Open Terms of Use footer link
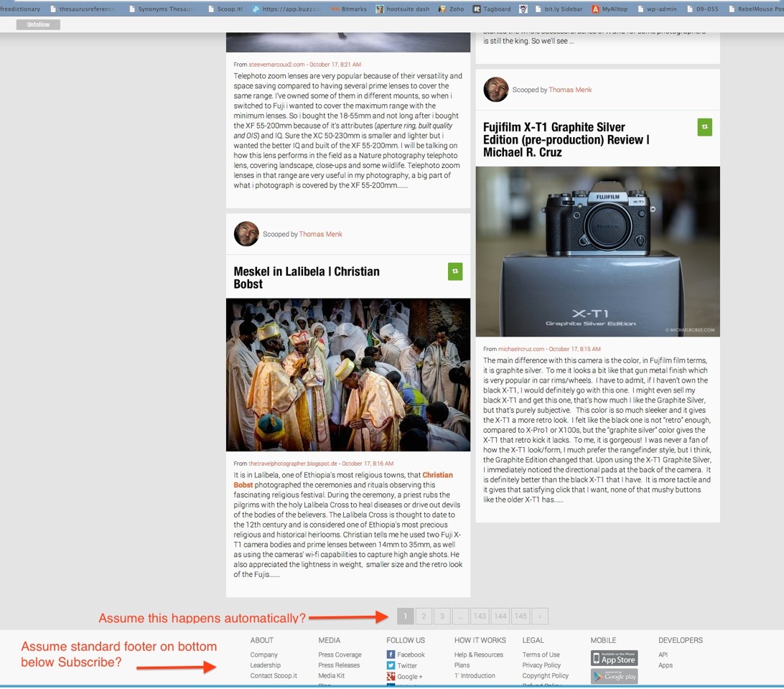The image size is (784, 689). point(541,655)
